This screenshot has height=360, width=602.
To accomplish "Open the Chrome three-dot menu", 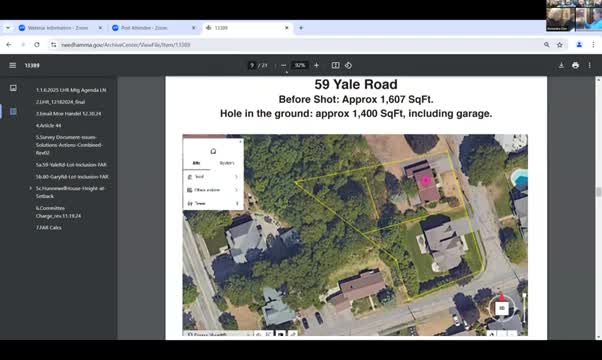I will (593, 45).
